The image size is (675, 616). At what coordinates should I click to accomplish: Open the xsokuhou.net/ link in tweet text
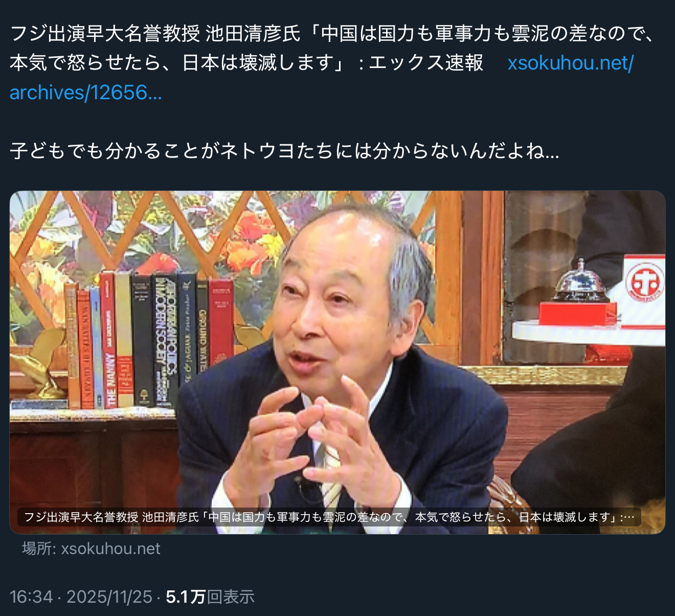tap(571, 63)
